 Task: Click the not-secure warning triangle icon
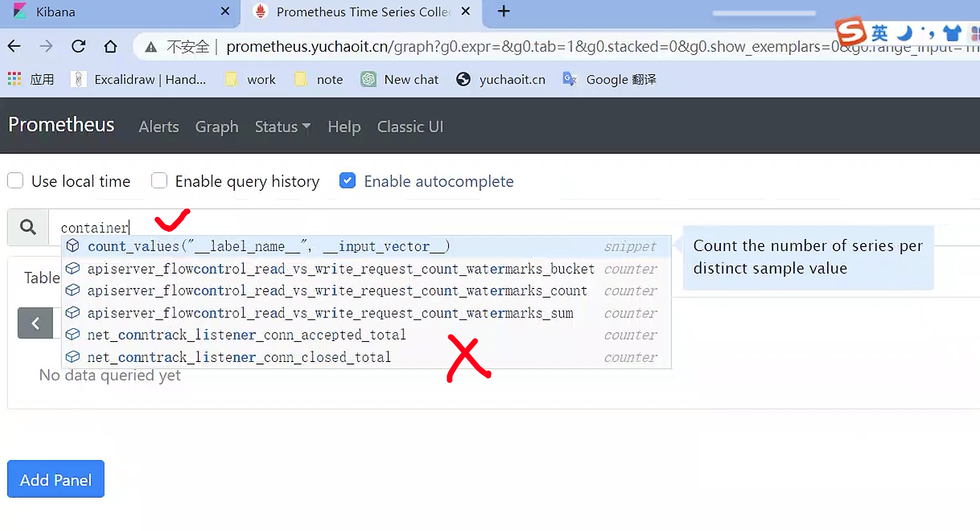150,47
